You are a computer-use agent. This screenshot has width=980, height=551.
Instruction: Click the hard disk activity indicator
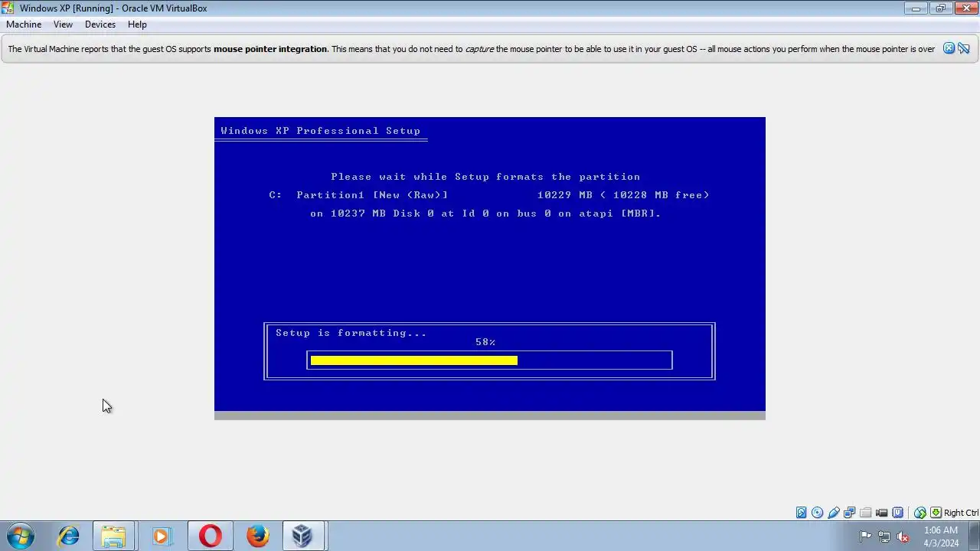(x=801, y=513)
